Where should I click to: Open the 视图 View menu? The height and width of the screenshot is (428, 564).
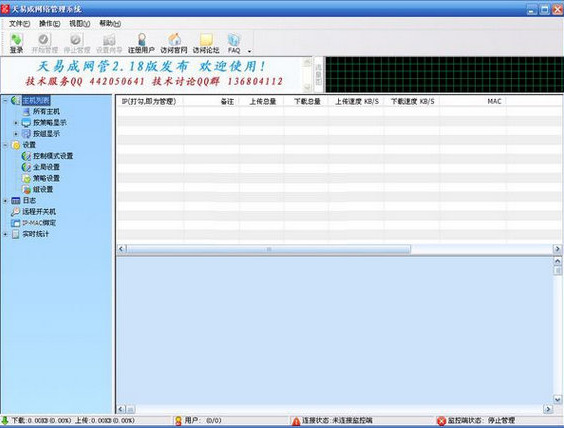click(x=79, y=24)
